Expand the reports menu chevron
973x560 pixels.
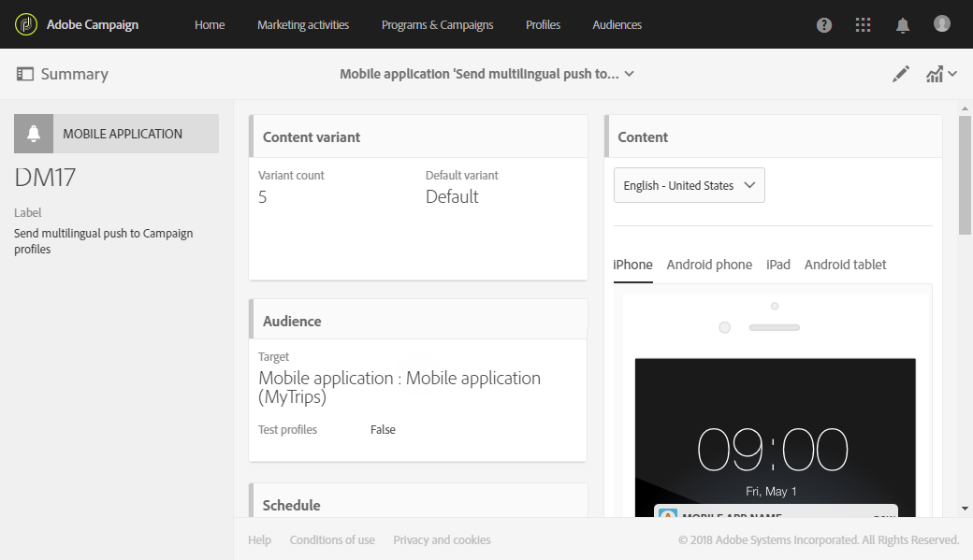pyautogui.click(x=952, y=74)
